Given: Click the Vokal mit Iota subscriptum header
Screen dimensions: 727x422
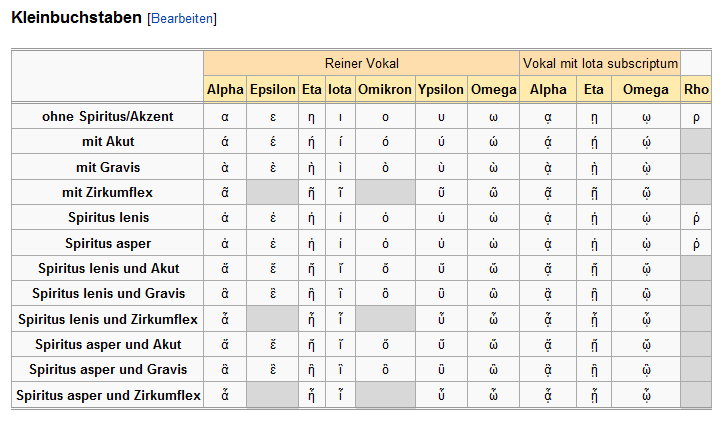Looking at the screenshot, I should tap(599, 63).
